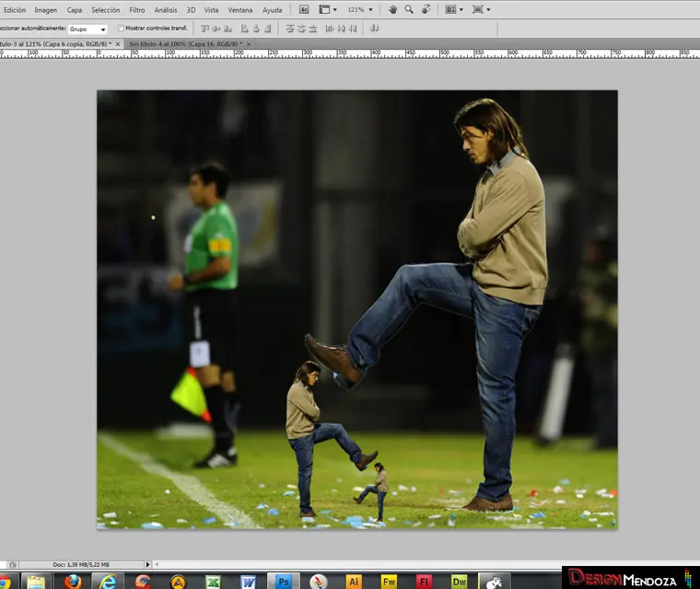Open the Filtro menu
The image size is (700, 589).
click(x=136, y=9)
